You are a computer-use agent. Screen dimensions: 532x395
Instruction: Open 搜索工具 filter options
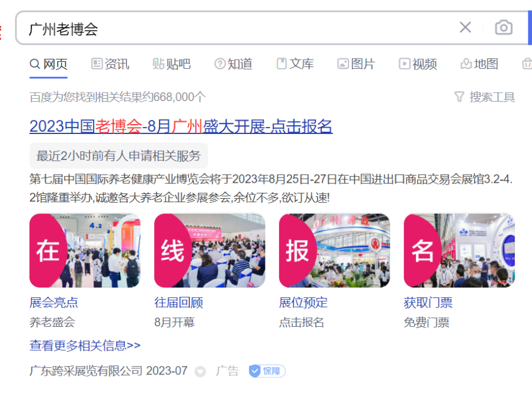(484, 97)
